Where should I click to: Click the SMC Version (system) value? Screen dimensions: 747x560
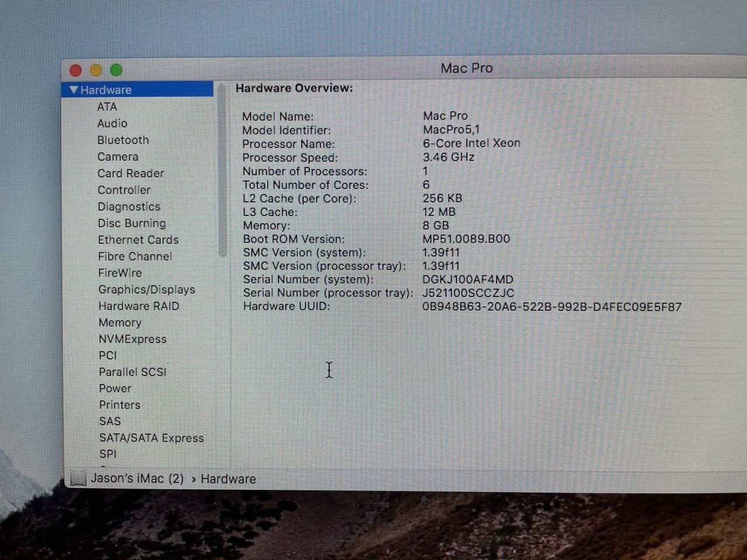pos(441,253)
